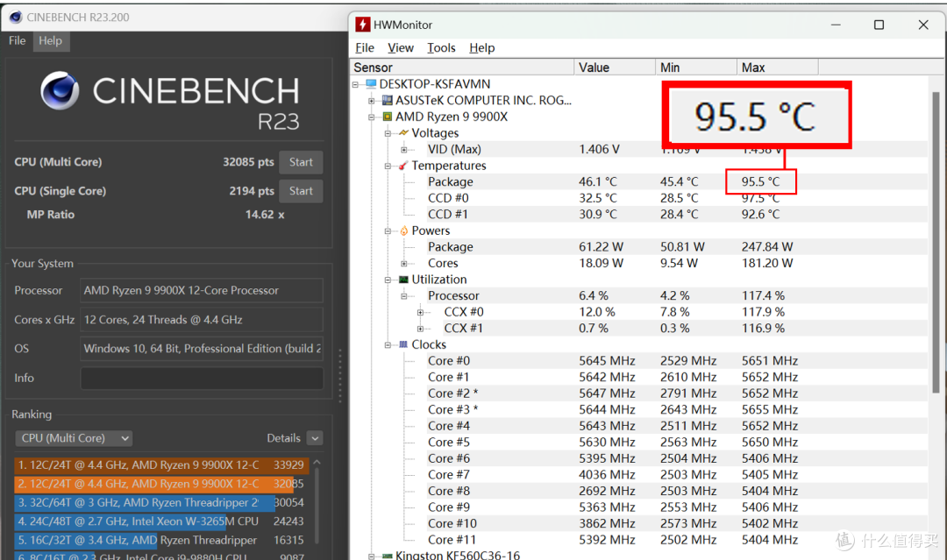Open the Help menu in Cinebench

[x=51, y=41]
